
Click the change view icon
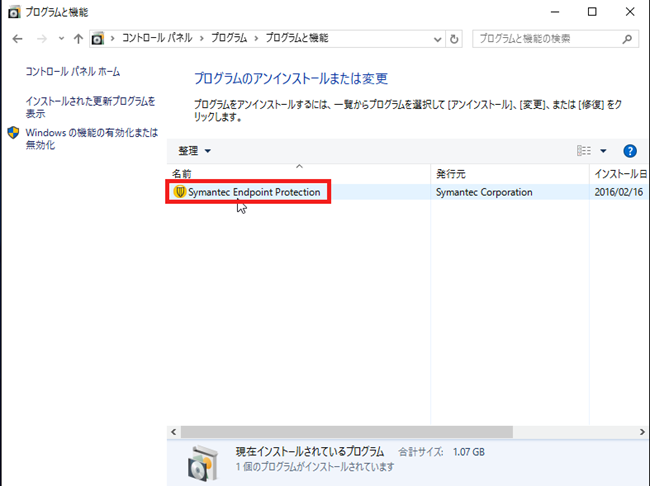584,151
